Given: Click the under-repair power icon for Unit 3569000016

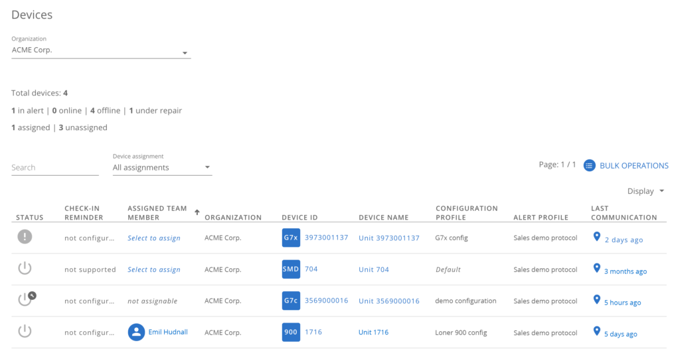Looking at the screenshot, I should coord(26,299).
